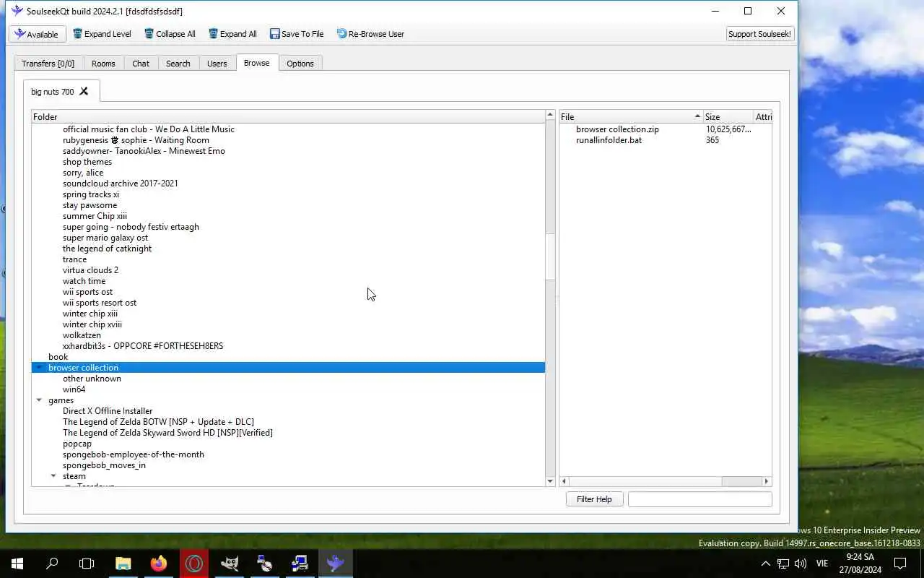Open the Windows Start menu
The image size is (924, 578).
[17, 564]
